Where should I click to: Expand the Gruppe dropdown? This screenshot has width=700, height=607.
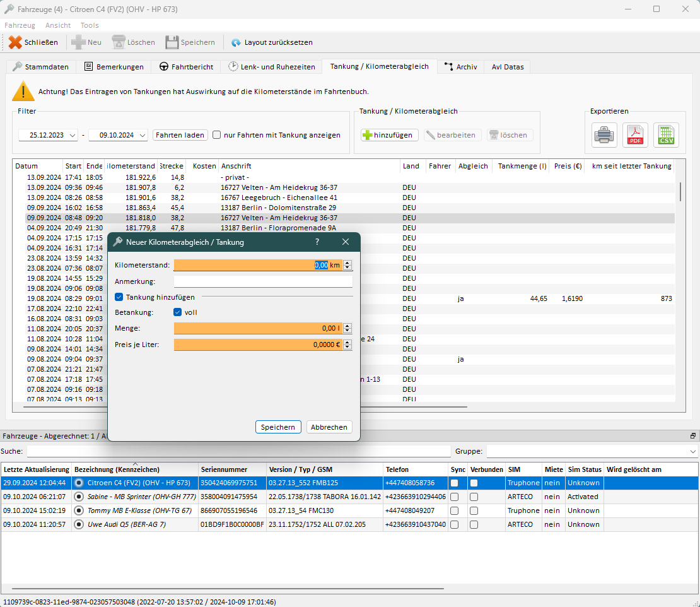click(x=693, y=451)
